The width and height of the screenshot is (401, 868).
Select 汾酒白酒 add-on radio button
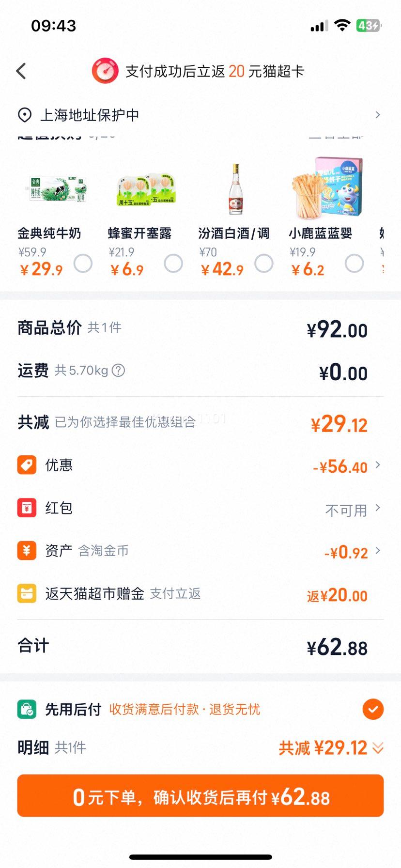(x=264, y=263)
